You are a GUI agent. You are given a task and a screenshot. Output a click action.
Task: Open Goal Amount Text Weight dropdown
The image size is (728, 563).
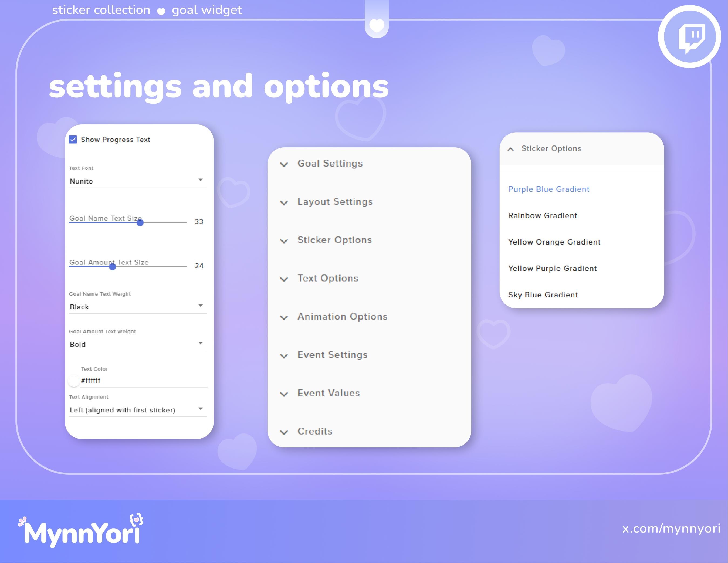(138, 344)
